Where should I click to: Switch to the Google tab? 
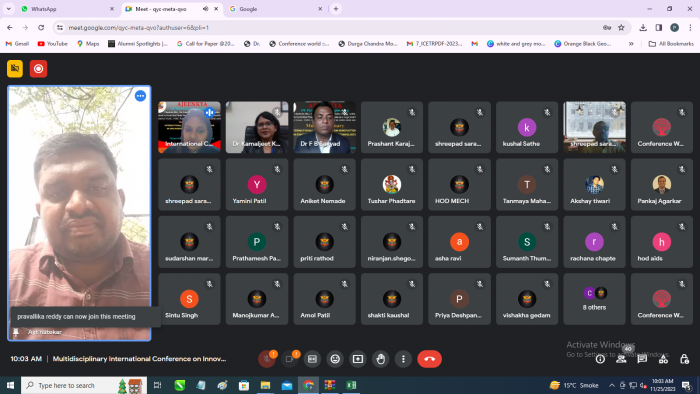pos(275,9)
